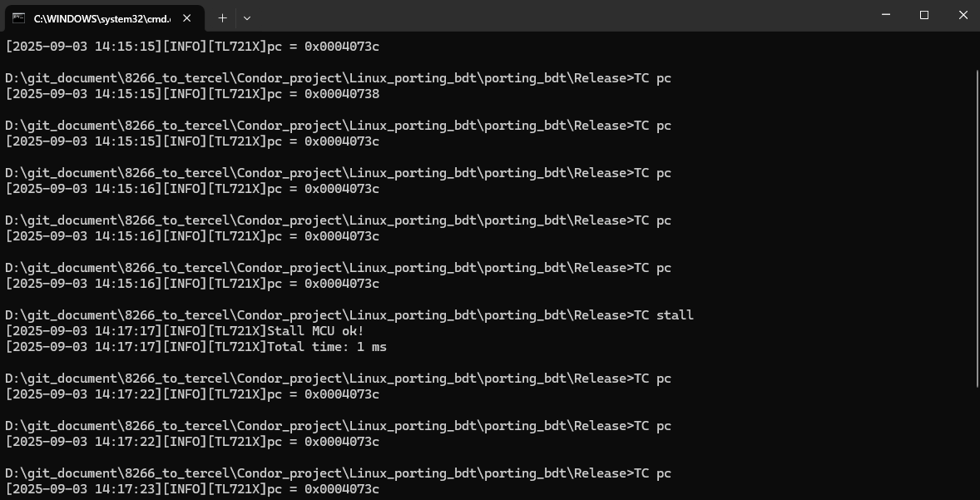Open a new terminal tab
980x500 pixels.
(x=222, y=17)
